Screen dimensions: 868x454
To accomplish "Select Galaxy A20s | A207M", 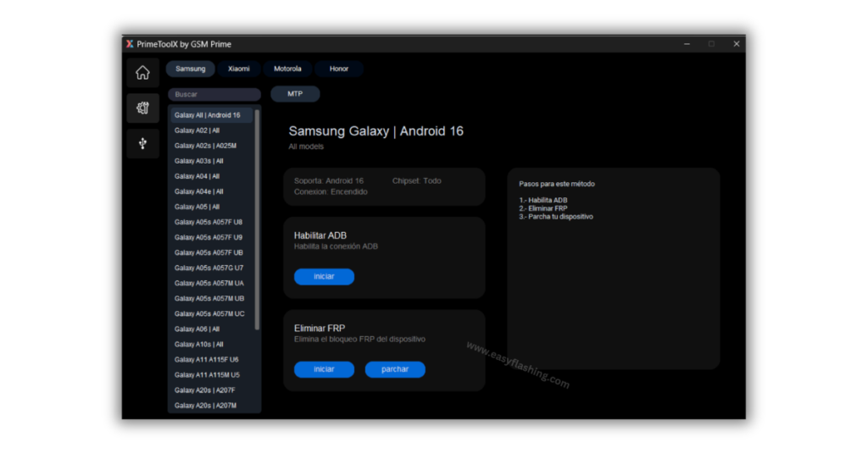I will (x=211, y=406).
